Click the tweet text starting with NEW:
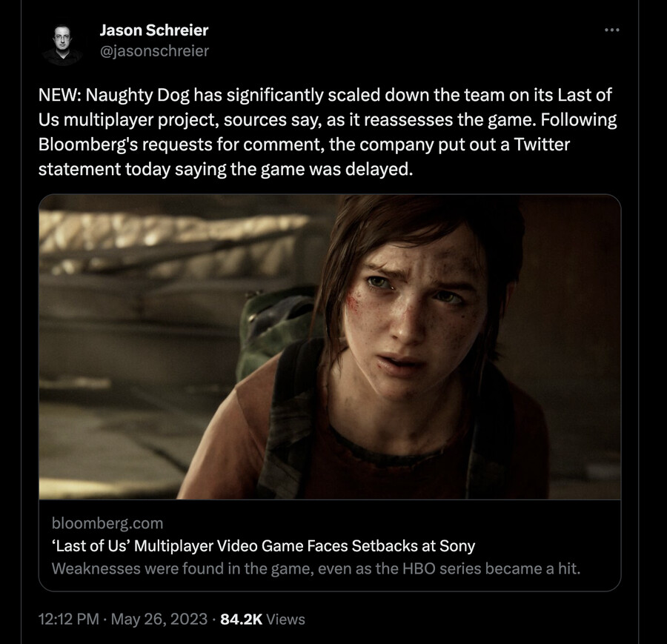The height and width of the screenshot is (644, 667). tap(327, 132)
